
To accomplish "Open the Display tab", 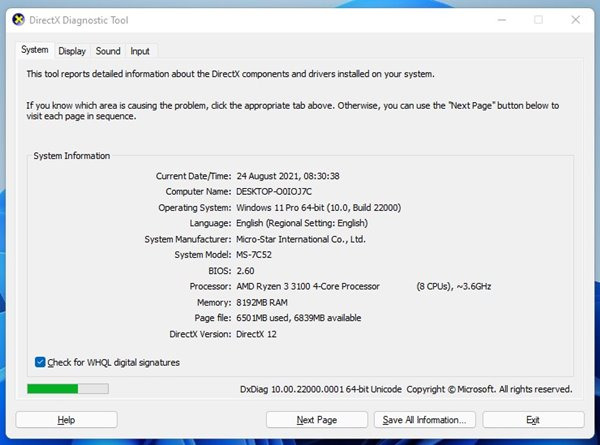I will click(72, 51).
